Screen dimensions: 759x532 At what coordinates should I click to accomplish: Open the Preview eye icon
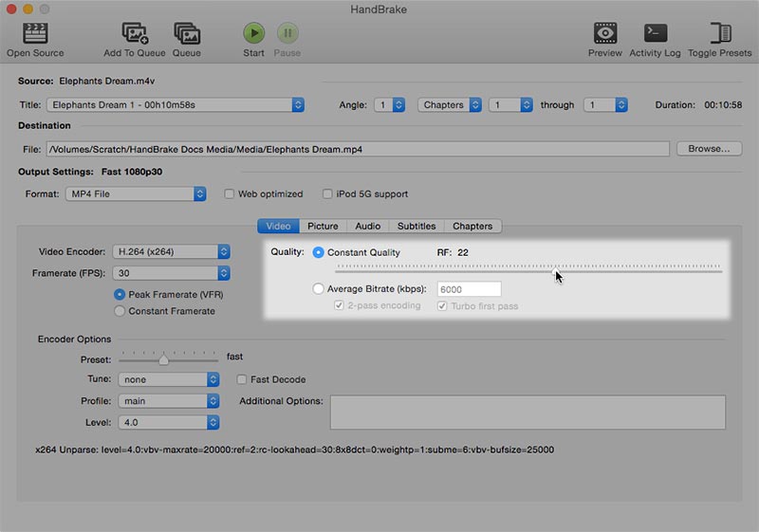[x=605, y=33]
